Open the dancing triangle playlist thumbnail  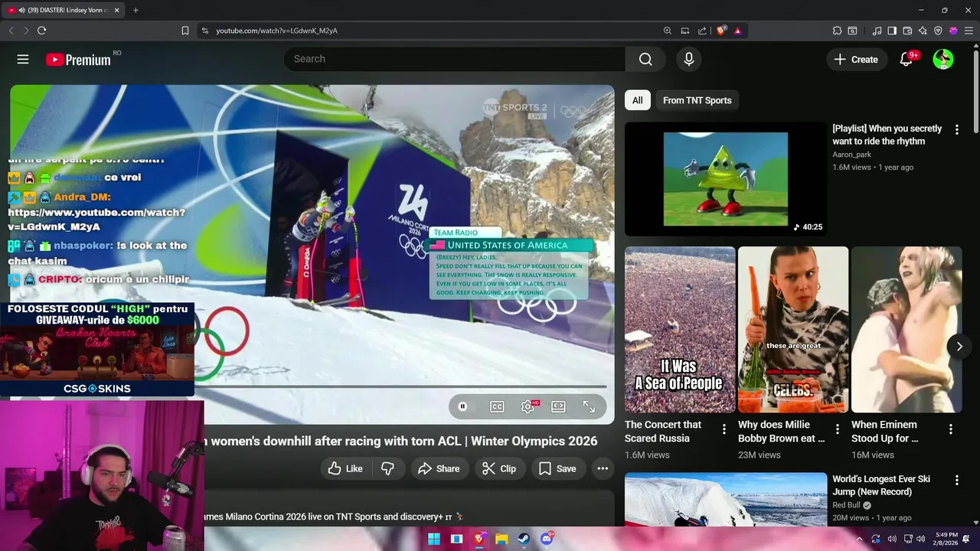point(726,179)
